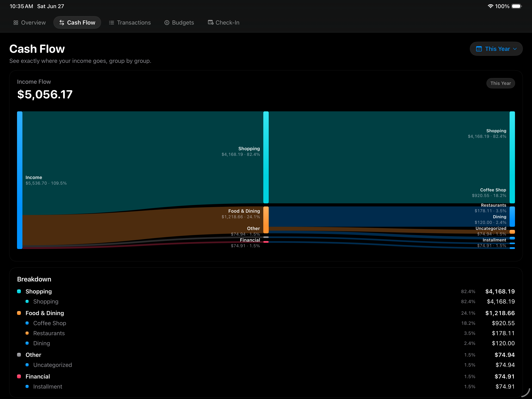Click the gray Other color dot
Viewport: 532px width, 399px height.
(19, 355)
